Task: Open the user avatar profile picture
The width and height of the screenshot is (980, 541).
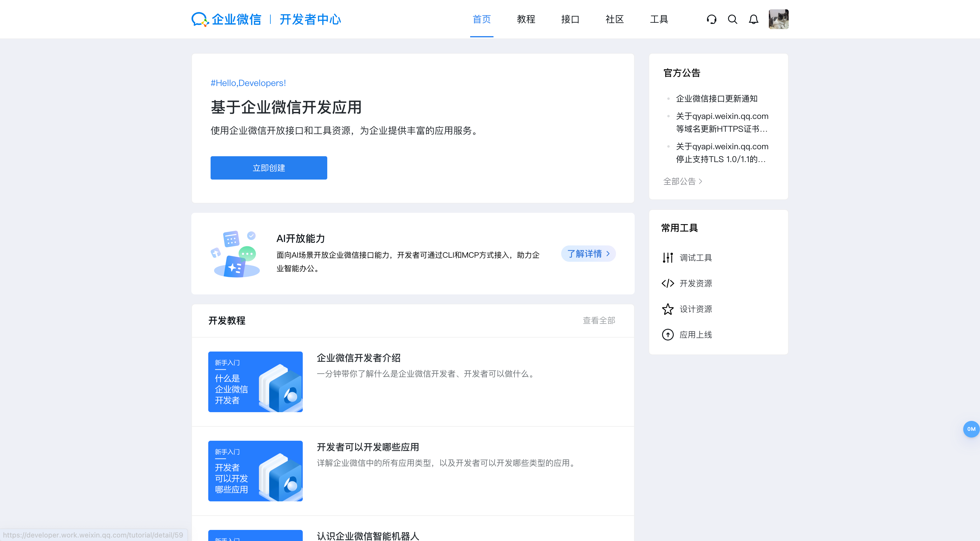Action: [x=778, y=19]
